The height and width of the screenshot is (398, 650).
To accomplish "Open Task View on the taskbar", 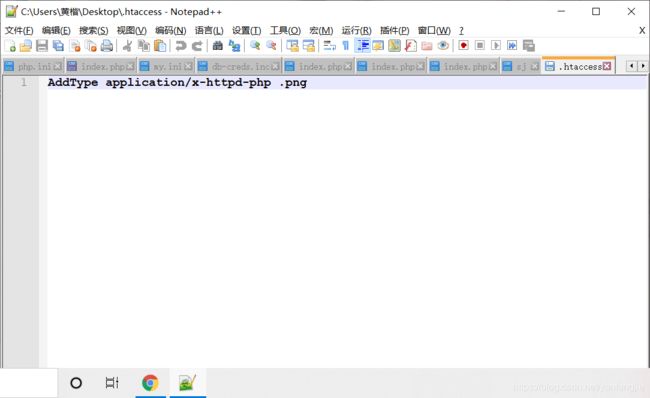I will pos(112,383).
